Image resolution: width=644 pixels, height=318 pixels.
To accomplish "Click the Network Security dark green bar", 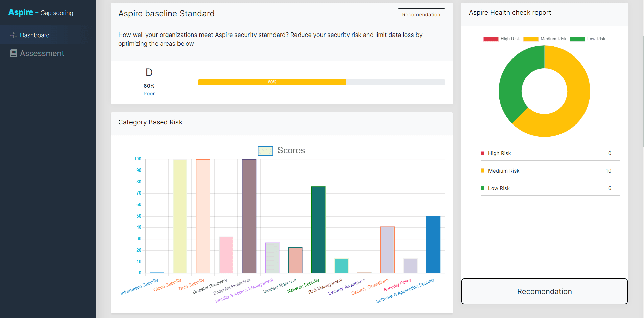I will tap(318, 230).
